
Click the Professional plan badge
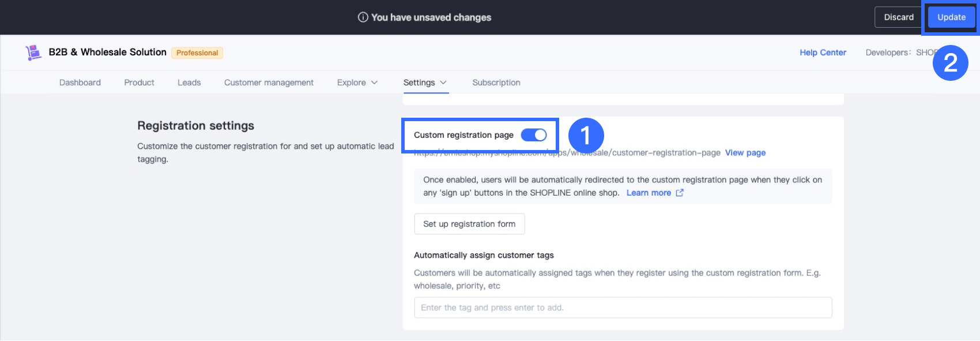[197, 53]
